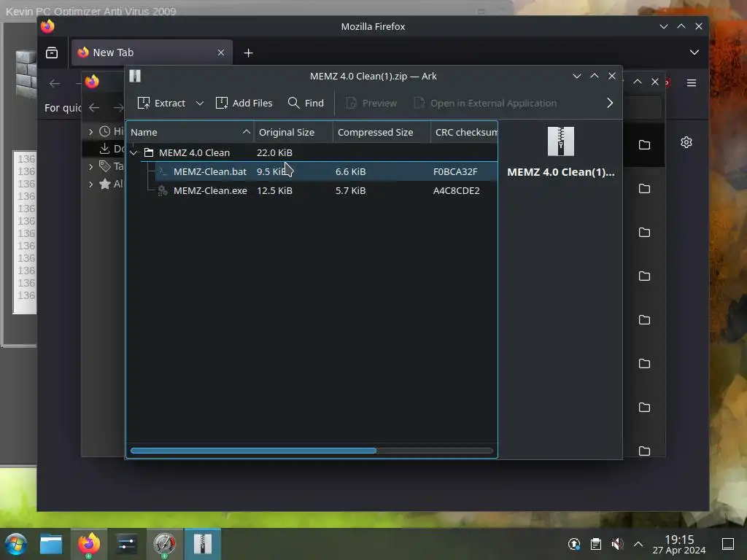
Task: Click CRC value A4C8CDE2
Action: pyautogui.click(x=457, y=190)
